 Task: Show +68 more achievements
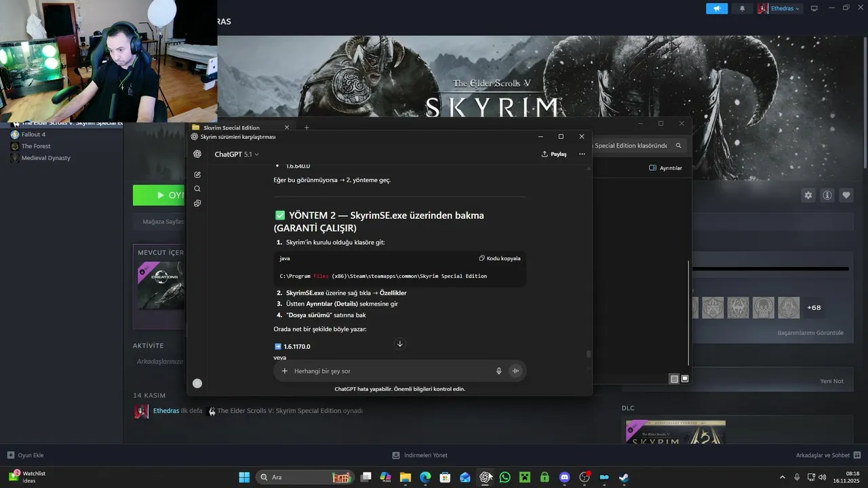point(814,308)
